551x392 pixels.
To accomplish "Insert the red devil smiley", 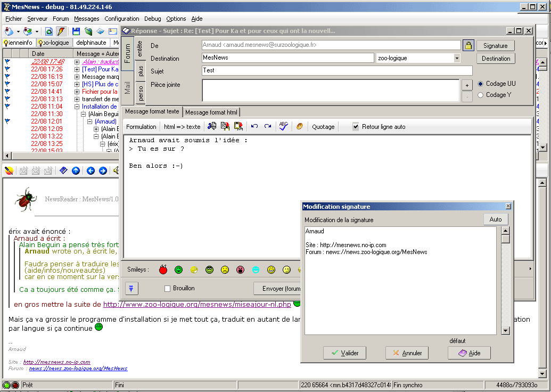I will click(x=163, y=269).
